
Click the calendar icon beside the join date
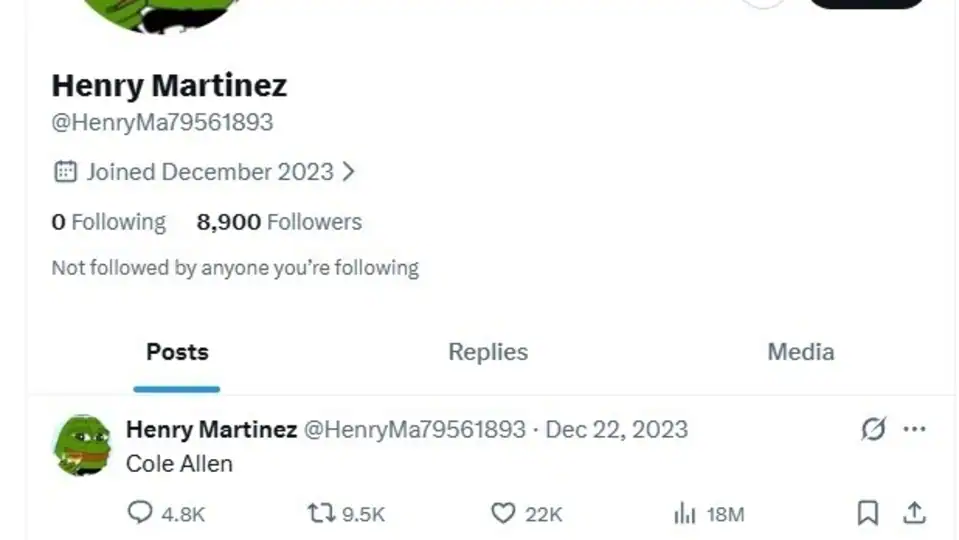tap(65, 172)
